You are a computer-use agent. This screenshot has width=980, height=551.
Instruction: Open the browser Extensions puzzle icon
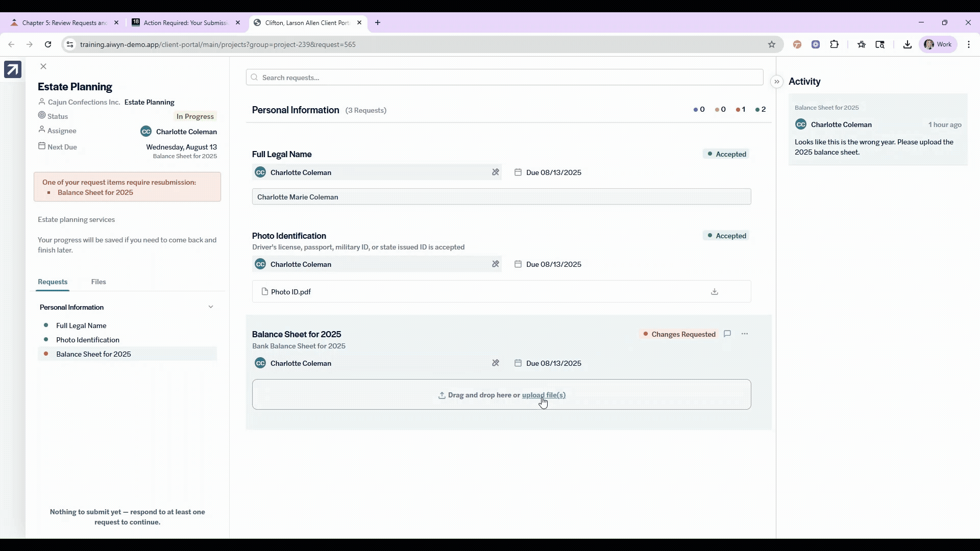[x=835, y=44]
